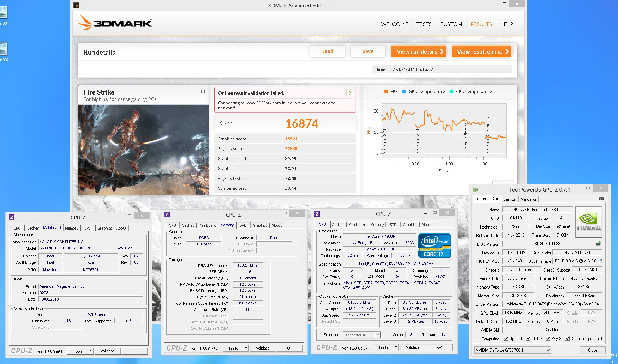This screenshot has width=618, height=364.
Task: Open the validation failed help question mark
Action: tap(349, 93)
